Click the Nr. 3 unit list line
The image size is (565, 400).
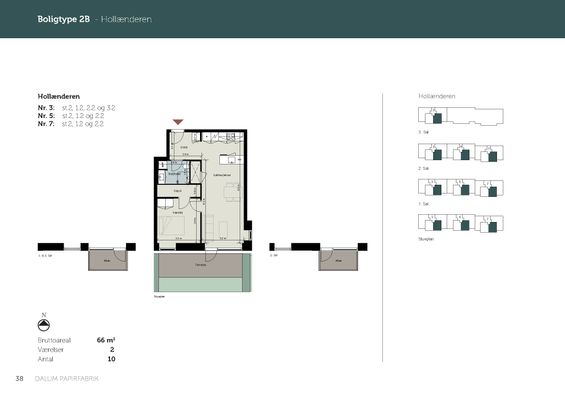coord(76,108)
